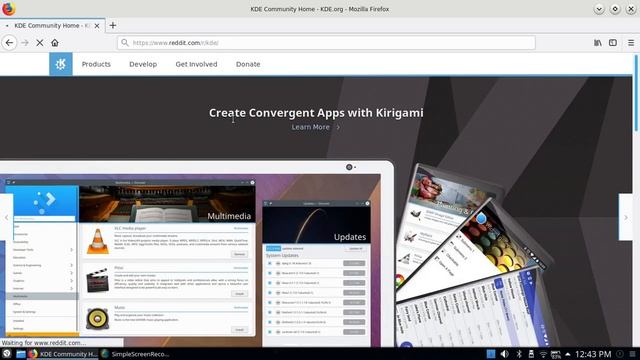This screenshot has height=360, width=640.
Task: Click the speaker Music app thumbnail
Action: [x=98, y=318]
